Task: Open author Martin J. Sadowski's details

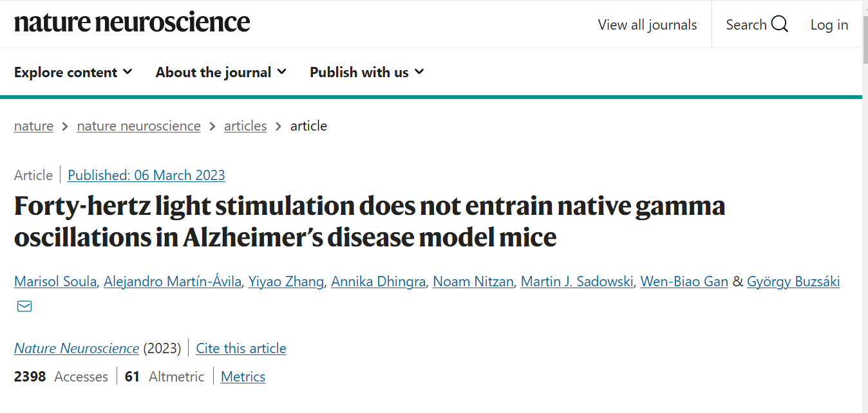Action: (576, 282)
